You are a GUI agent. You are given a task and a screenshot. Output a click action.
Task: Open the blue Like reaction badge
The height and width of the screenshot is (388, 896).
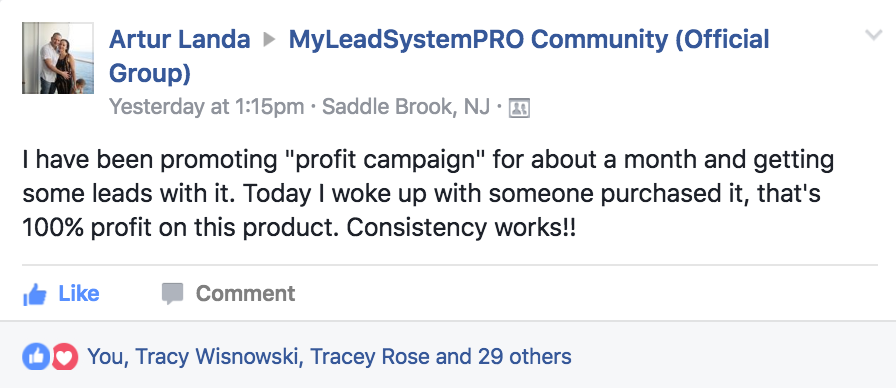[36, 357]
